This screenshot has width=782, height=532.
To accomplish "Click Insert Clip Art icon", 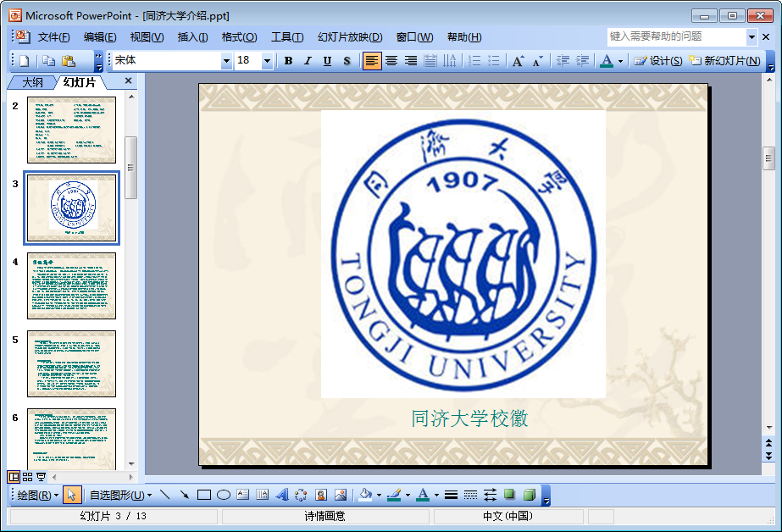I will (x=321, y=495).
